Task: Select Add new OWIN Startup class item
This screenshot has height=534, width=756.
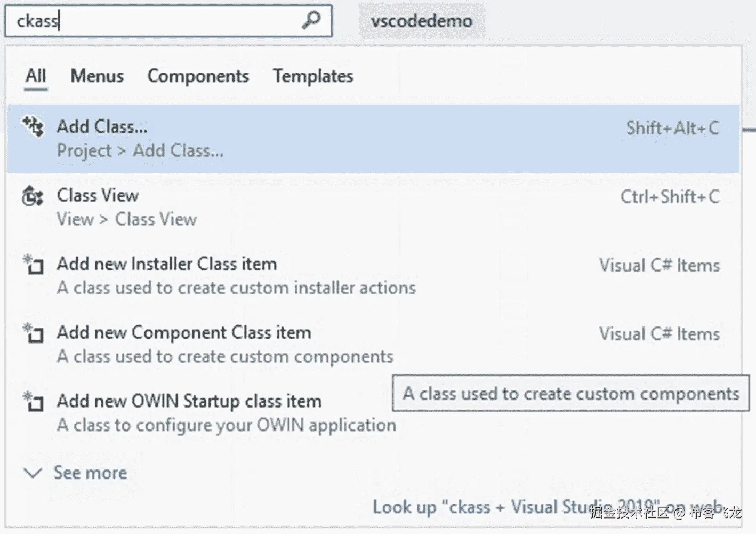Action: tap(189, 401)
